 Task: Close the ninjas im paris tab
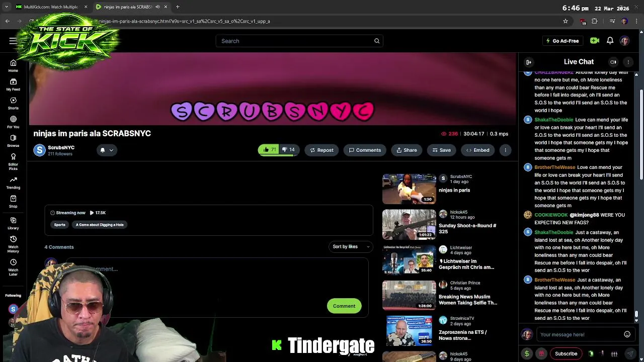pyautogui.click(x=166, y=7)
